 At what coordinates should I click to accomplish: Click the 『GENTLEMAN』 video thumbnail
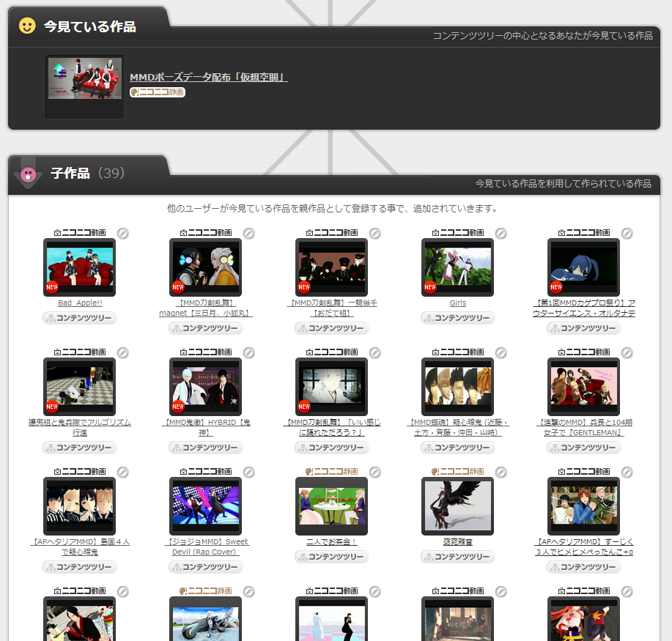click(x=584, y=387)
